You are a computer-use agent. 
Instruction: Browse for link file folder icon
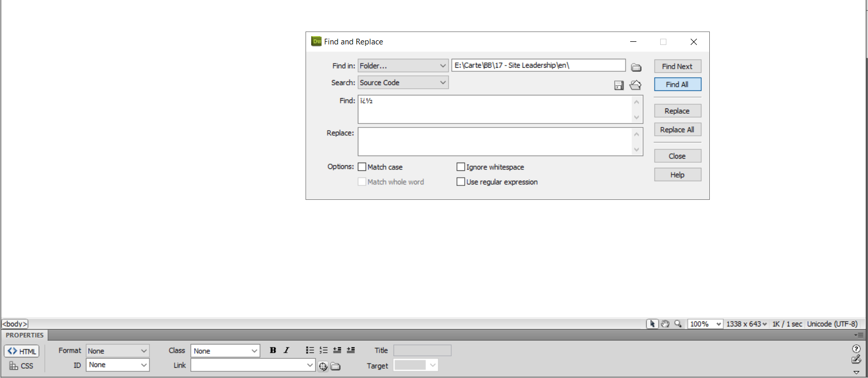pyautogui.click(x=336, y=367)
